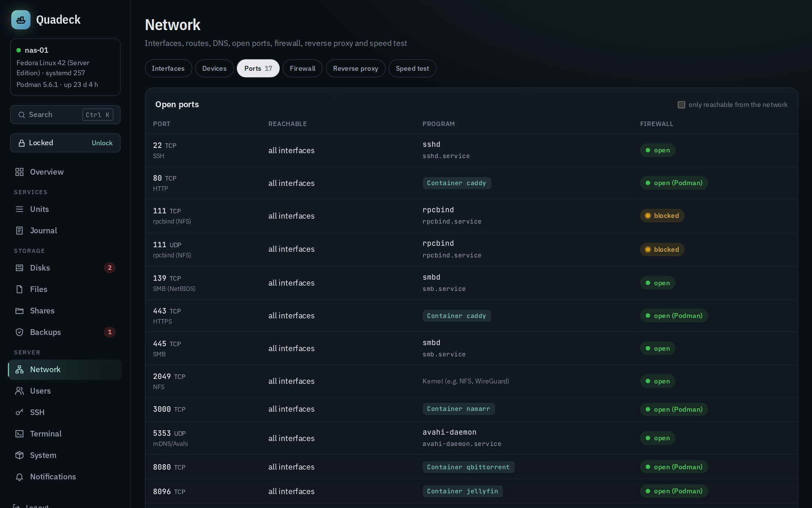Click the System cube icon
Screen dimensions: 812x508
tap(20, 455)
